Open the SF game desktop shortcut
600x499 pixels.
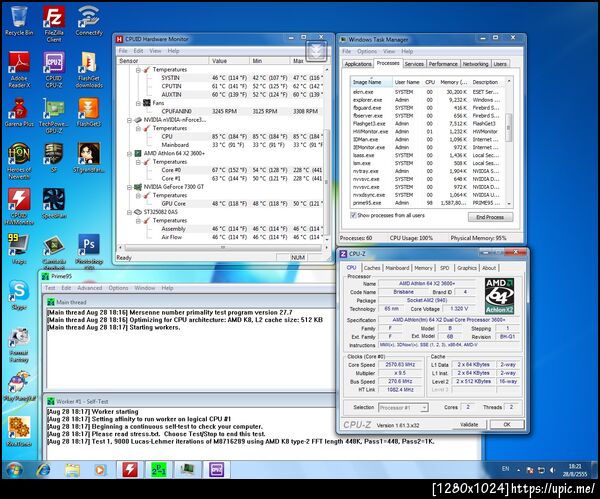coord(54,157)
